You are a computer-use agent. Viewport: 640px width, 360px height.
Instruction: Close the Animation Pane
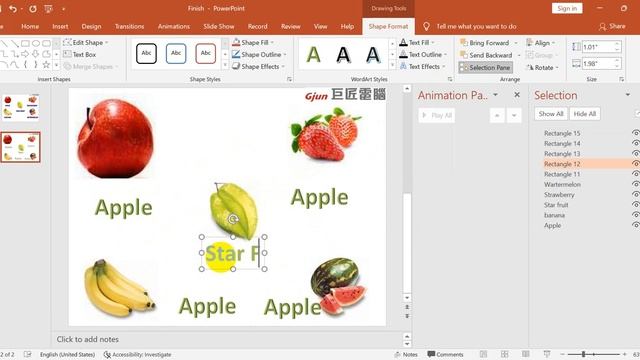click(x=517, y=95)
